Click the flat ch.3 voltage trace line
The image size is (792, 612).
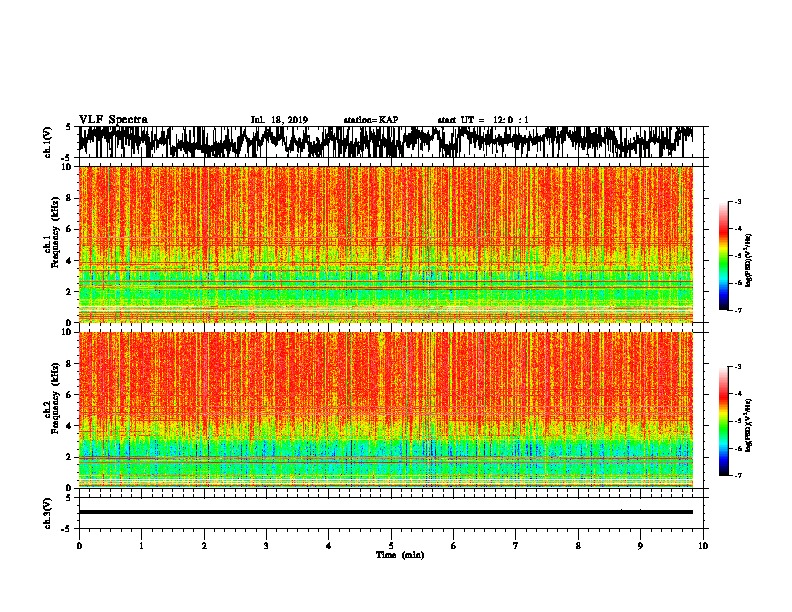pos(386,512)
